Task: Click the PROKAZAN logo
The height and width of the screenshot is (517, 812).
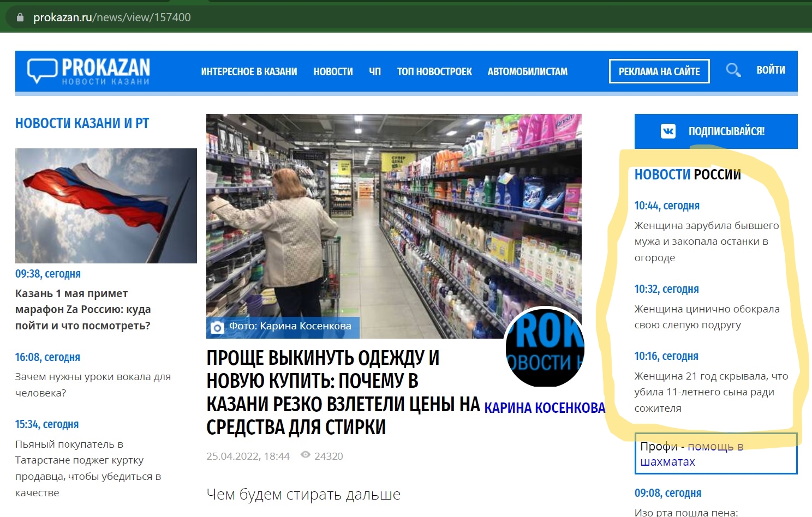Action: click(x=89, y=71)
